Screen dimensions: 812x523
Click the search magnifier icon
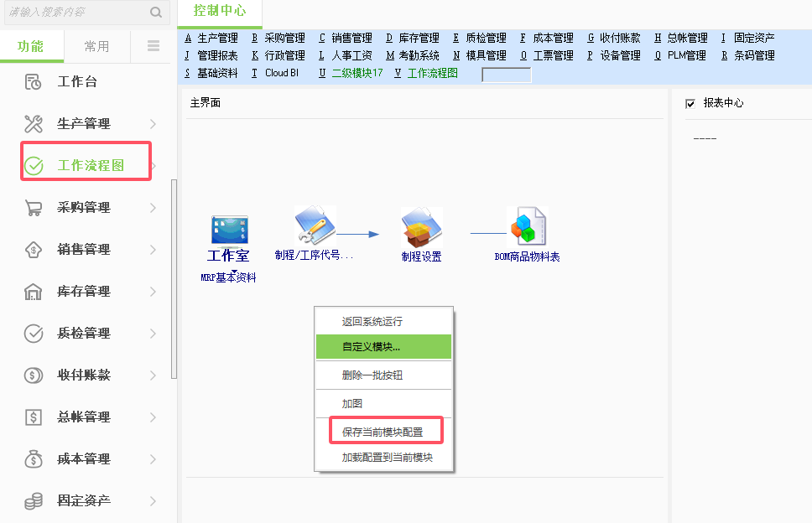(155, 13)
